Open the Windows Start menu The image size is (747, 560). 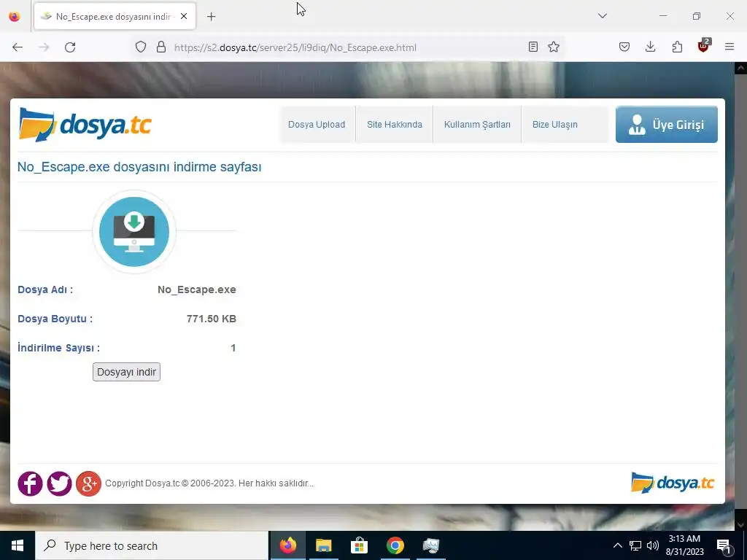[x=18, y=545]
